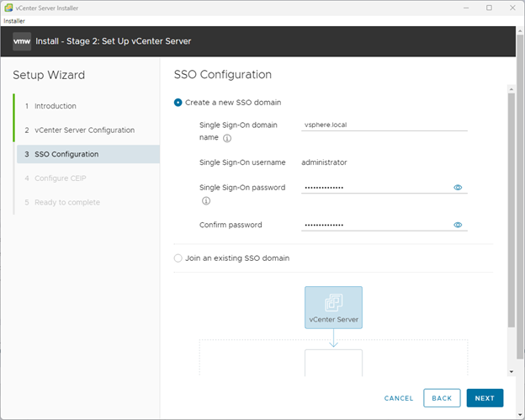Click the NEXT button

(x=485, y=398)
